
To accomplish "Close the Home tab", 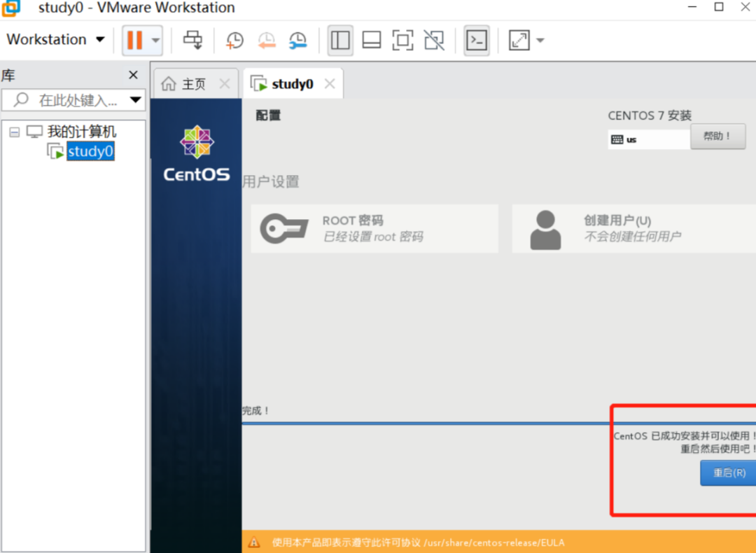I will click(224, 84).
